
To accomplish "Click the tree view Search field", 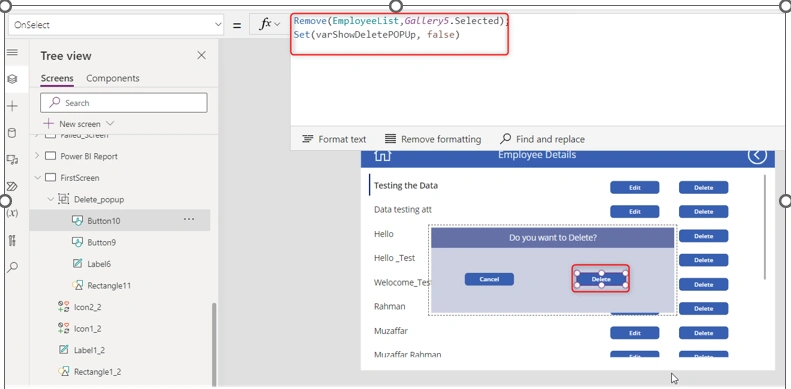I will point(124,103).
